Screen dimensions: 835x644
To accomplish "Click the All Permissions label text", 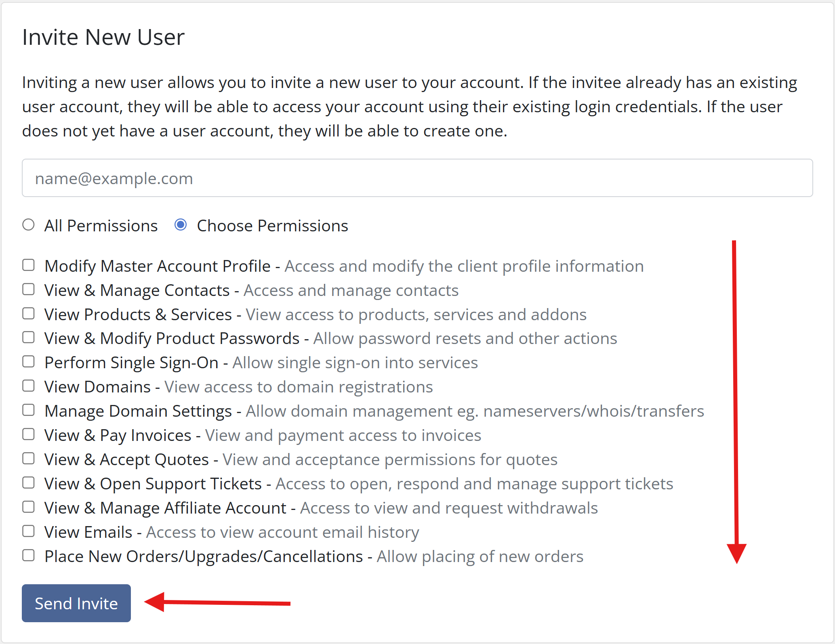I will [x=101, y=226].
